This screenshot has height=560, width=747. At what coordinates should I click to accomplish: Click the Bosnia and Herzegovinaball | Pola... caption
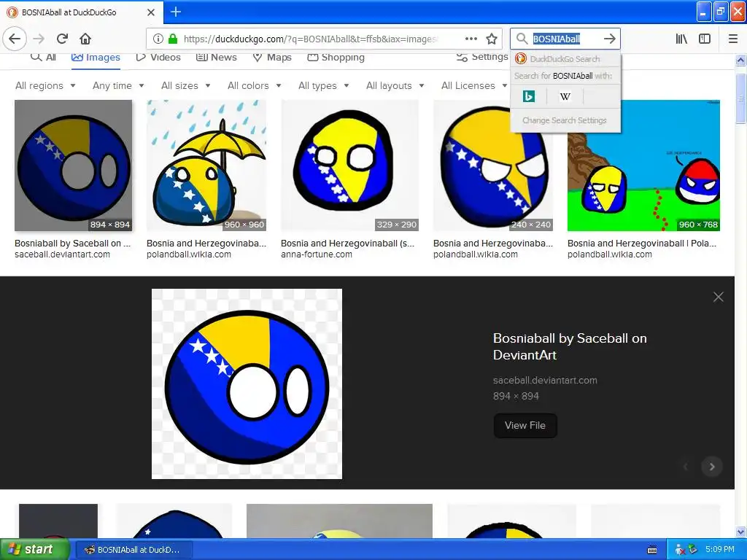click(642, 244)
